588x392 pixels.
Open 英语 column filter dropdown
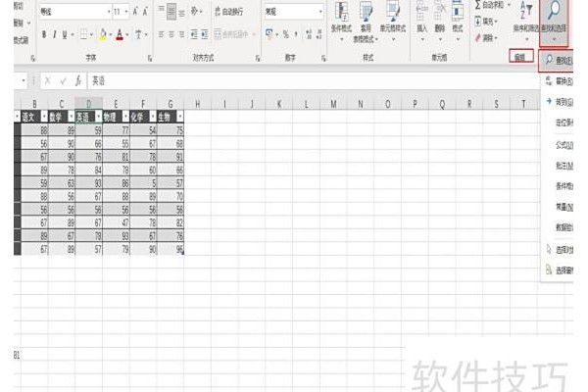tap(98, 117)
